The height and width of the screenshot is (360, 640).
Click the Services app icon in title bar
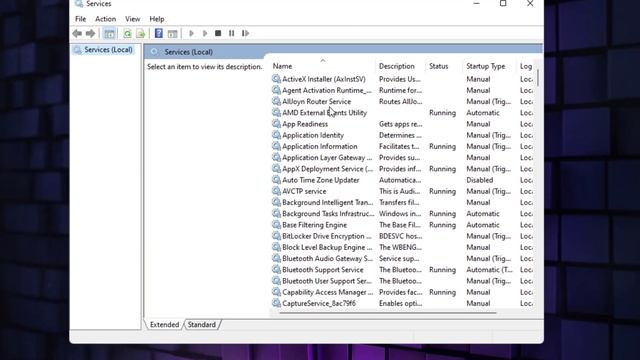tap(79, 4)
